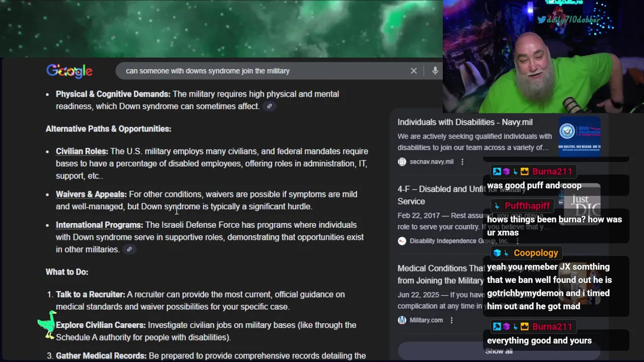Click the goose icon near Explore Civilian Careers
Image resolution: width=644 pixels, height=362 pixels.
48,324
